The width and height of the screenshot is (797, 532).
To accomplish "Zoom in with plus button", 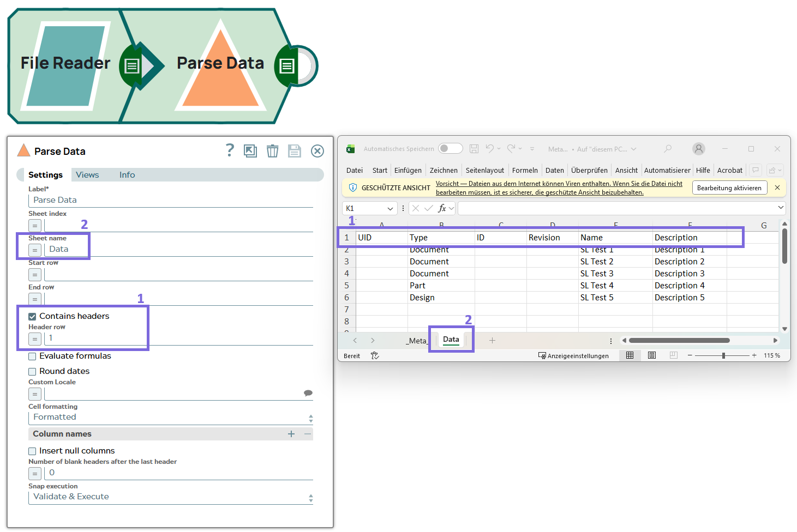I will (754, 355).
